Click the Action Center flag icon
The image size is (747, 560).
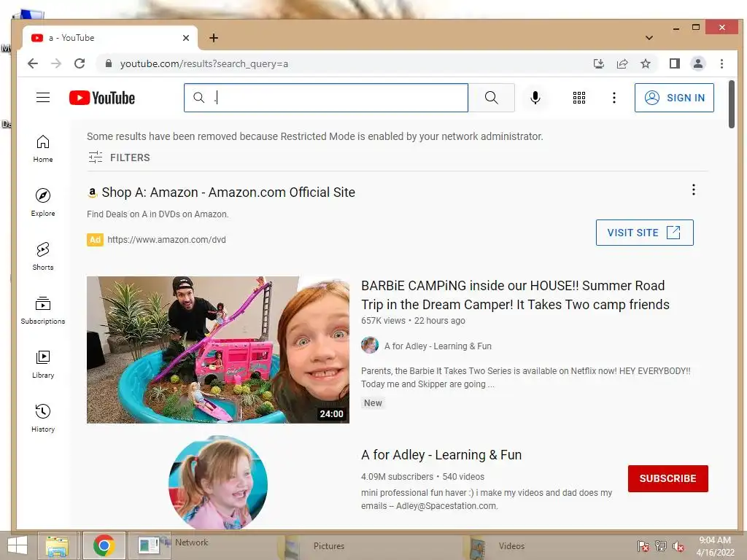coord(643,546)
